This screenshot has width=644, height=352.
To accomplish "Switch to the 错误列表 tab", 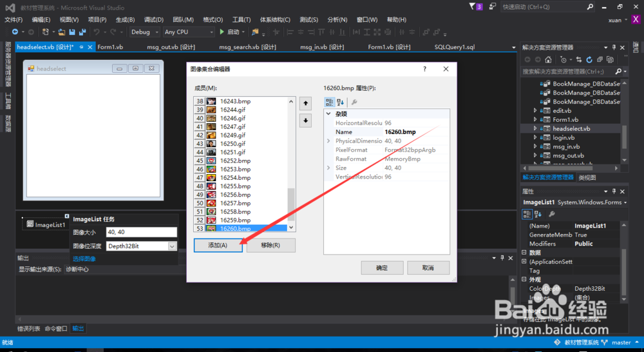I will point(29,329).
